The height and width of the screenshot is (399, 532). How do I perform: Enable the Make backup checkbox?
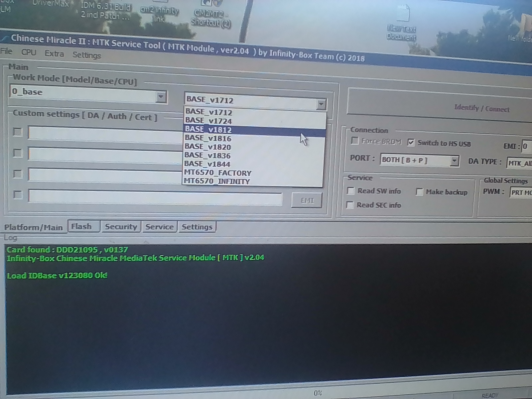point(419,192)
